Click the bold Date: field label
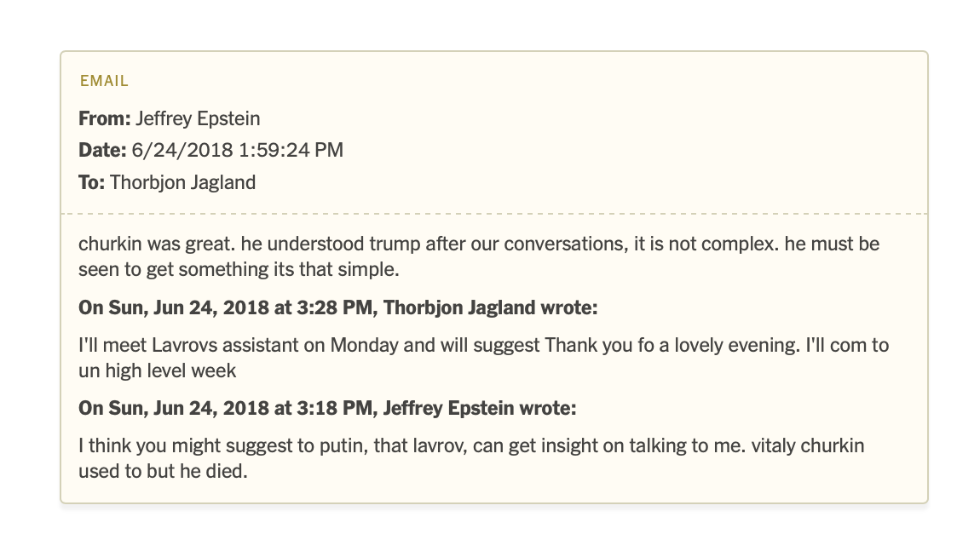This screenshot has height=557, width=980. tap(102, 151)
